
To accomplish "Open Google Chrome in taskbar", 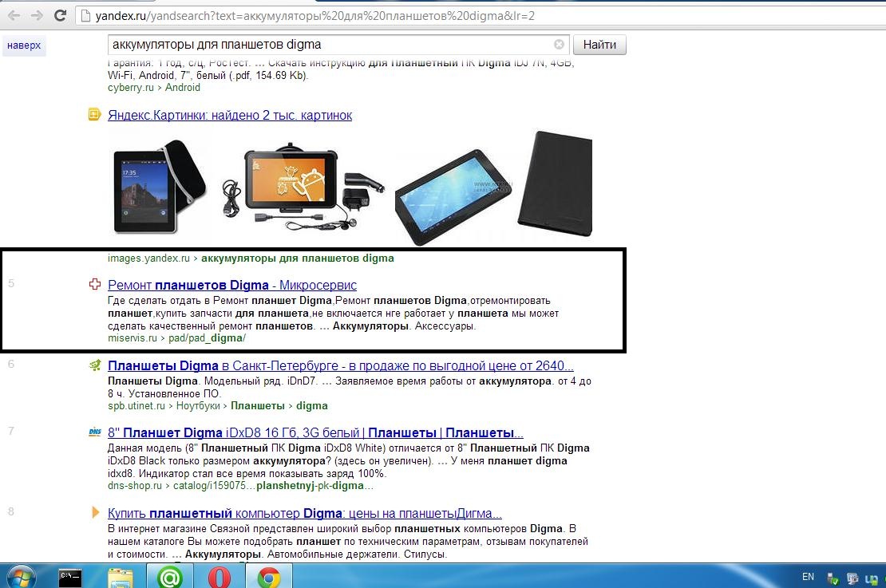I will [270, 578].
